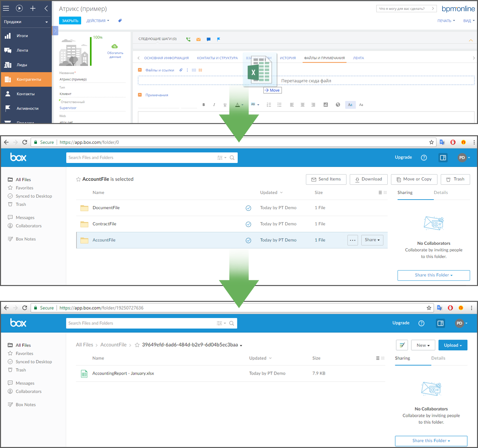The image size is (478, 448).
Task: Click the Обогатить данные cloud icon
Action: (115, 47)
